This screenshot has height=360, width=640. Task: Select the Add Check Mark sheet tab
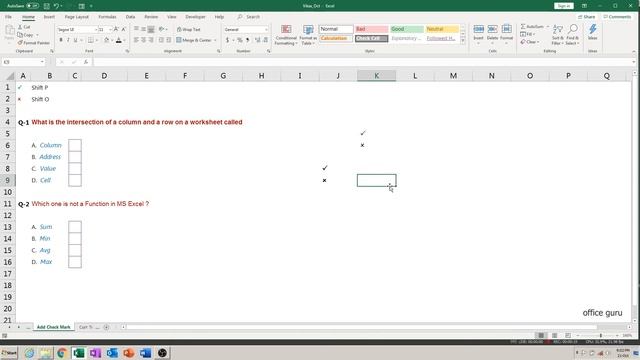click(x=53, y=327)
